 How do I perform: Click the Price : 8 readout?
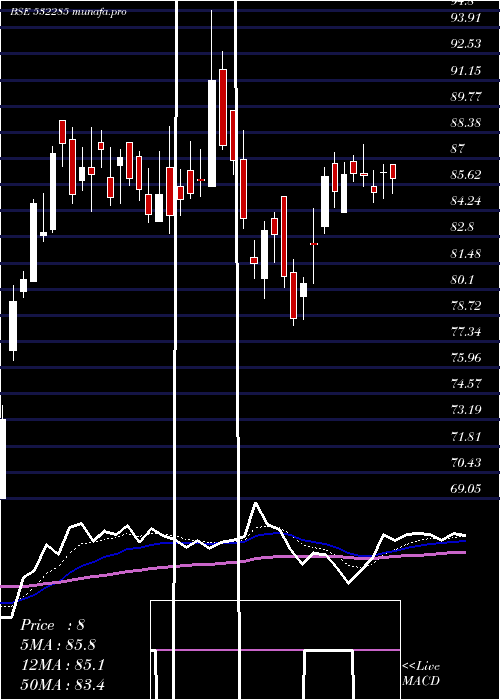click(53, 625)
